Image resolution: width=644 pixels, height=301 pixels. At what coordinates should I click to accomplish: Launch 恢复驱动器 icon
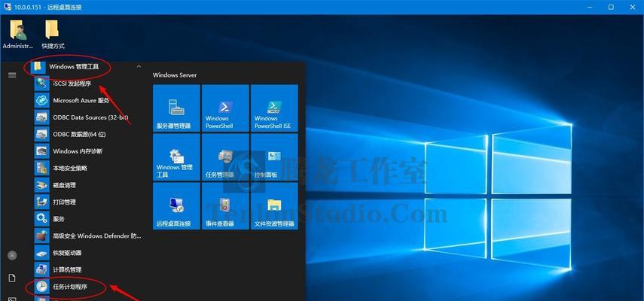pyautogui.click(x=41, y=253)
